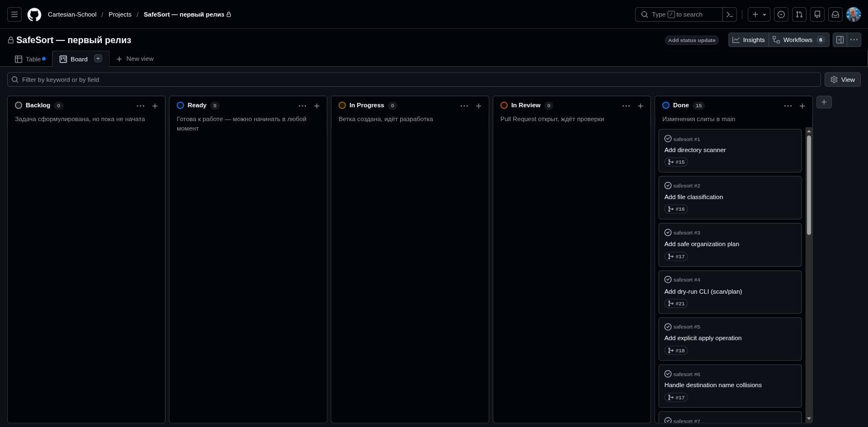868x427 pixels.
Task: Open card Add safe organization plan
Action: point(701,244)
